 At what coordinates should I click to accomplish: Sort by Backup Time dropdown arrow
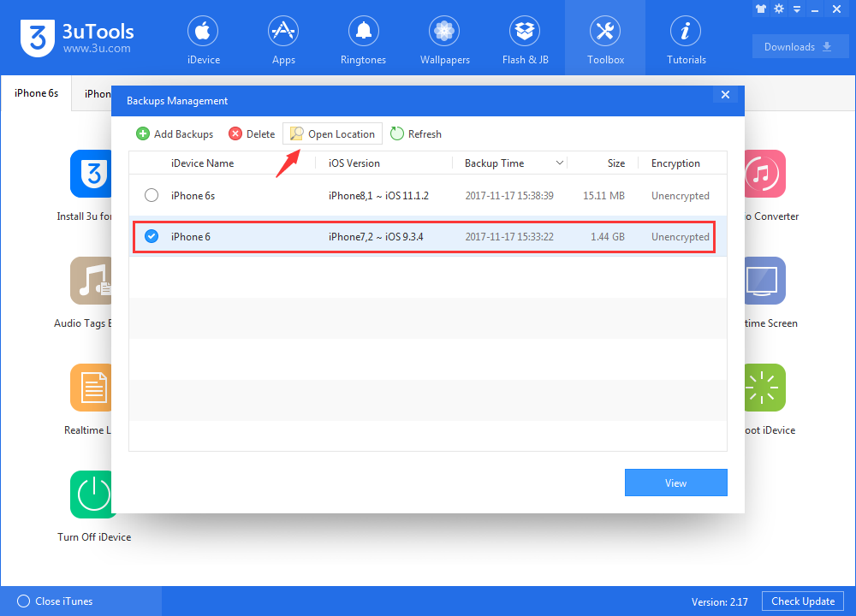[x=560, y=163]
